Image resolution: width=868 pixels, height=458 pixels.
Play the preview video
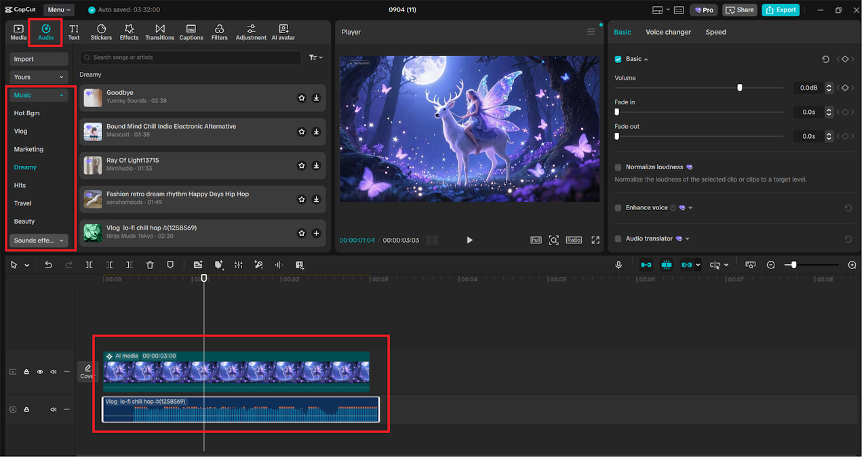pos(469,240)
